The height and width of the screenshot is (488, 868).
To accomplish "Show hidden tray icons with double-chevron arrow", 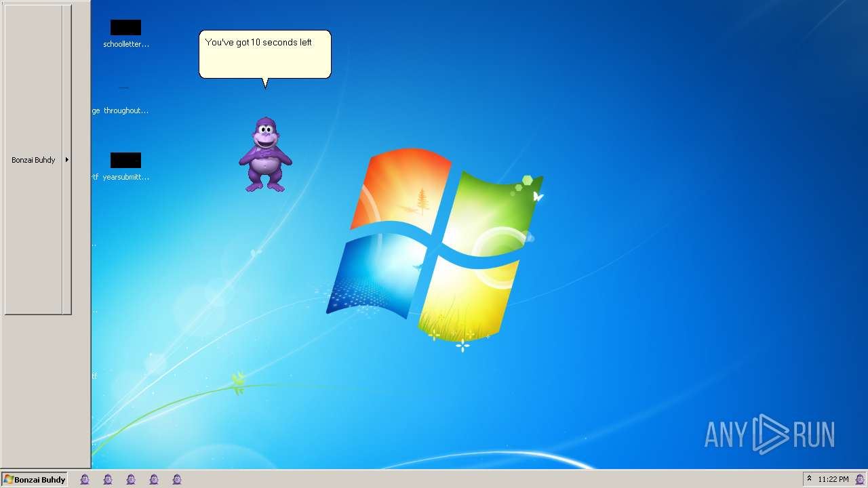I will click(809, 479).
